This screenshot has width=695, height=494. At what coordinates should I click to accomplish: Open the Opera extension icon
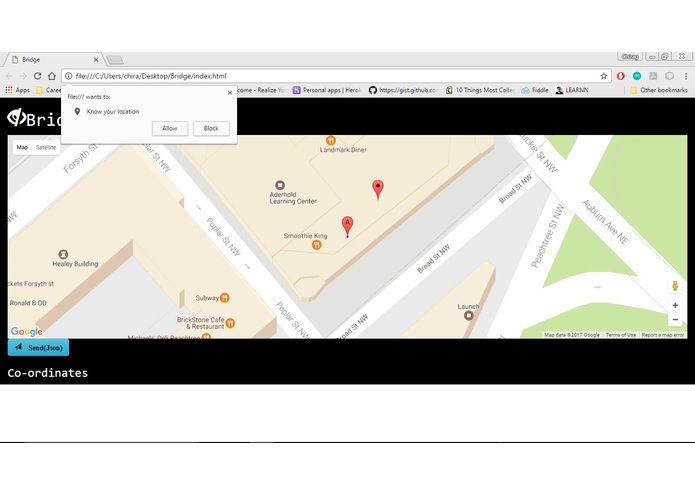pos(621,76)
